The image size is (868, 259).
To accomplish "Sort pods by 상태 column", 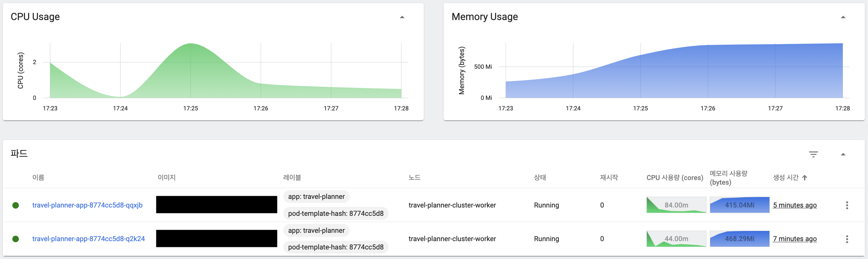I will tap(540, 177).
